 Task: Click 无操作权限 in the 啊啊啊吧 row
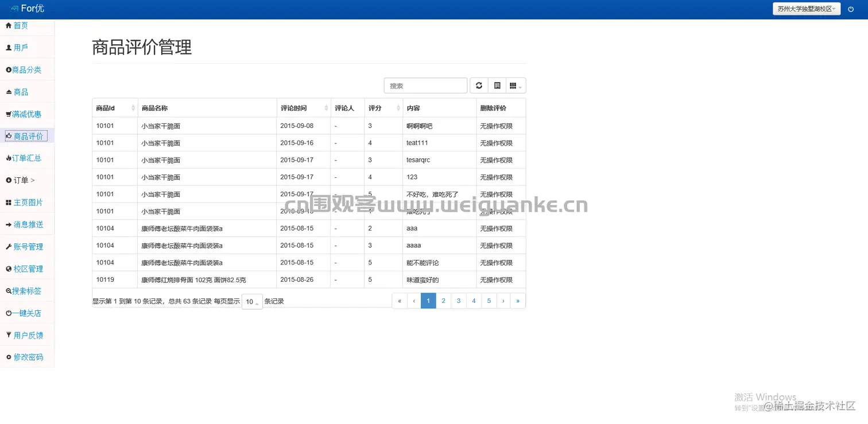pos(496,126)
